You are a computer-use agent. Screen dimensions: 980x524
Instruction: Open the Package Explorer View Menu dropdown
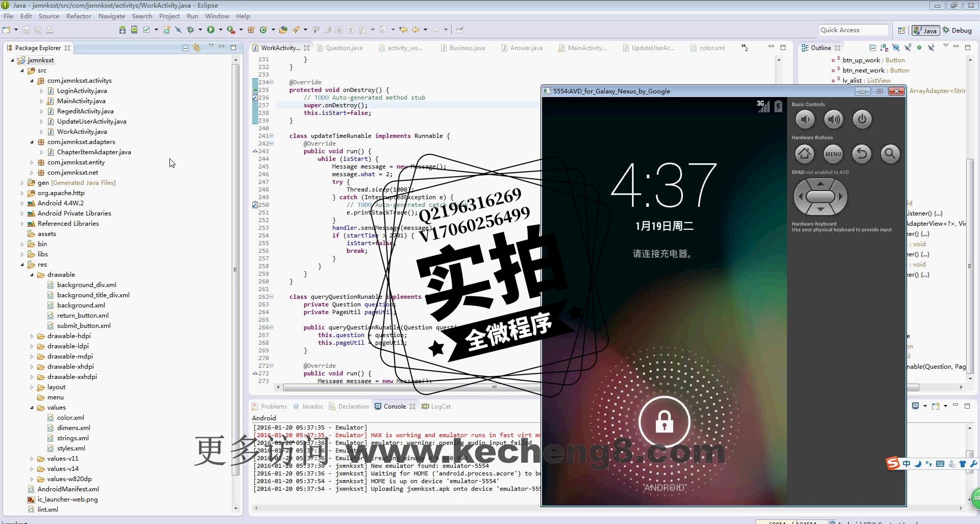pyautogui.click(x=211, y=45)
